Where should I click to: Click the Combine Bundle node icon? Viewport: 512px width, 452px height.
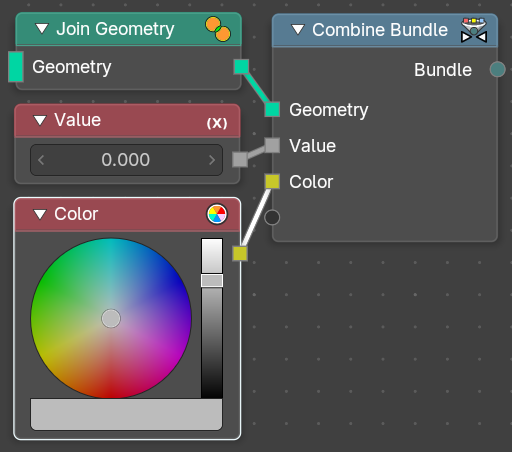click(474, 30)
